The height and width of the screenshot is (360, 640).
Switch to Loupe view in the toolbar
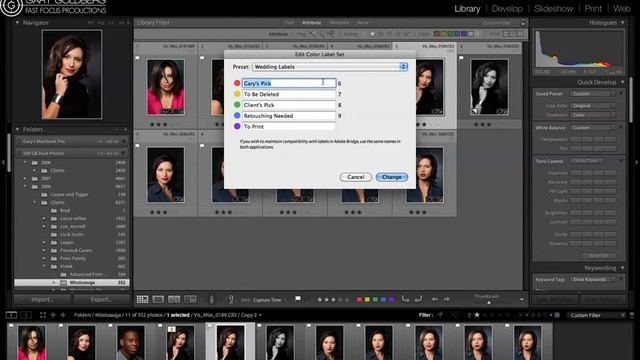click(158, 299)
